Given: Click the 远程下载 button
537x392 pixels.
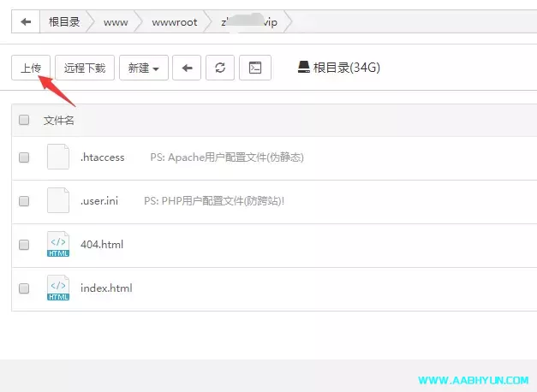Looking at the screenshot, I should (85, 68).
